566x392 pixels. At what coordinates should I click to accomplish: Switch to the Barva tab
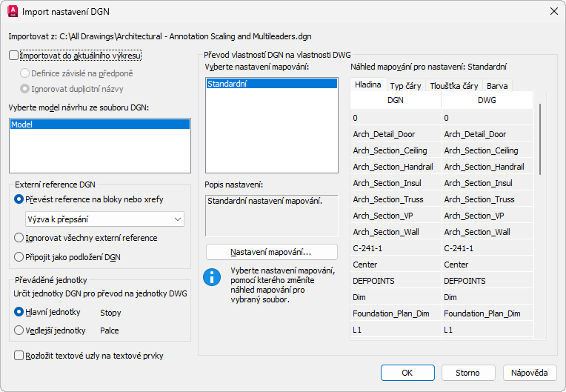point(497,86)
